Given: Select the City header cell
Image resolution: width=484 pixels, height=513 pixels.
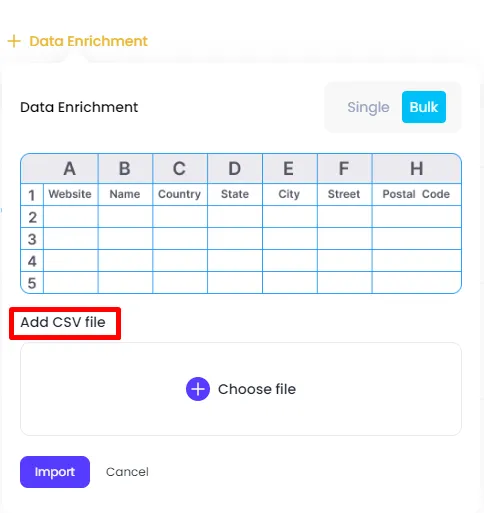Looking at the screenshot, I should click(289, 194).
